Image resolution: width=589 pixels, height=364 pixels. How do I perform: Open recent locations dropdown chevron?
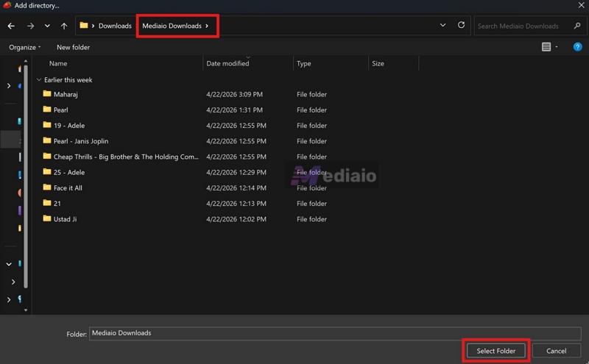(x=47, y=26)
